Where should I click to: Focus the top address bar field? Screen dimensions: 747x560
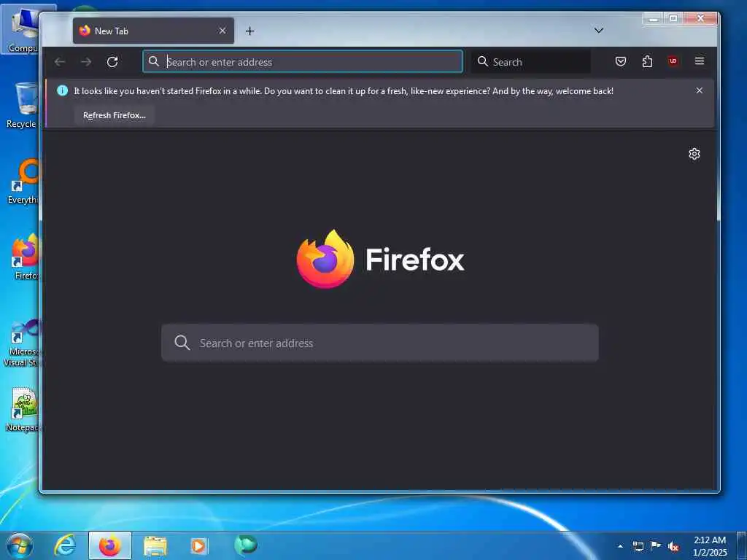[303, 61]
